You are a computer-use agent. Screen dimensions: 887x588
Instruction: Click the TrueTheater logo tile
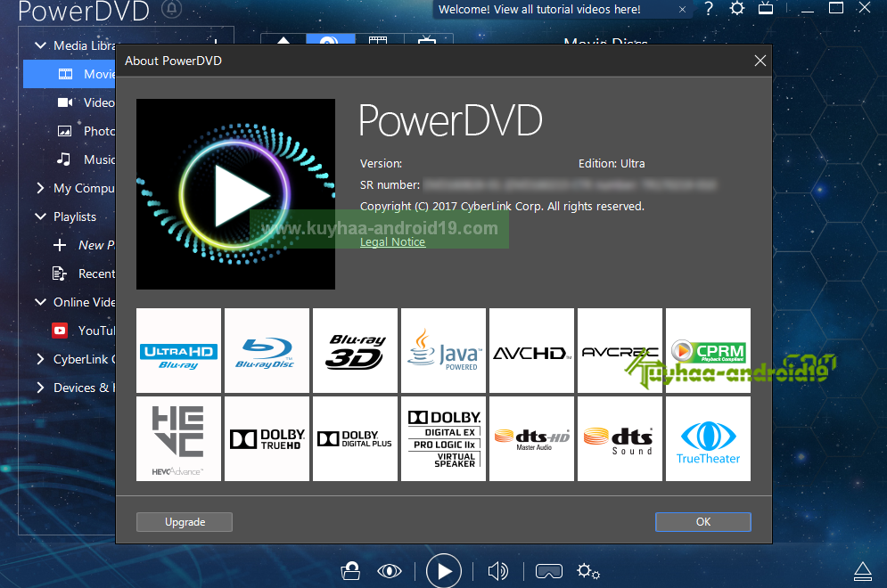click(708, 438)
